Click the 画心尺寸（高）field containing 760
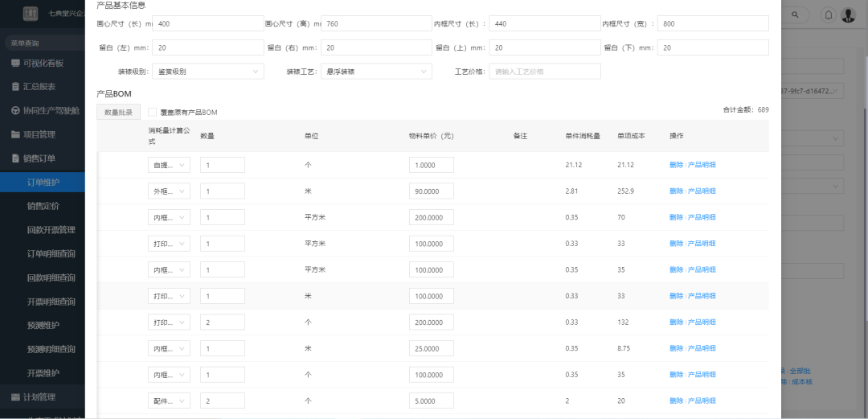 coord(376,24)
